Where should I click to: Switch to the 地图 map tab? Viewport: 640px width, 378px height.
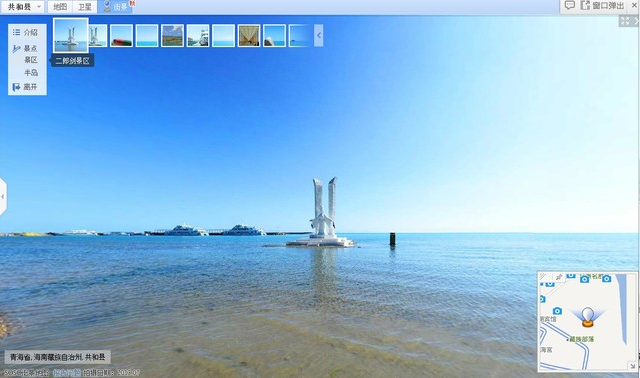(x=60, y=7)
